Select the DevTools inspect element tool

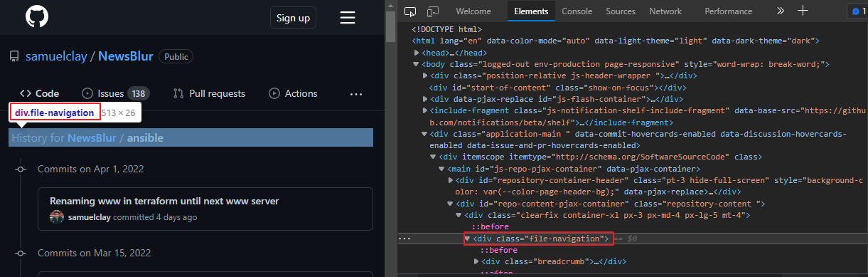[409, 11]
